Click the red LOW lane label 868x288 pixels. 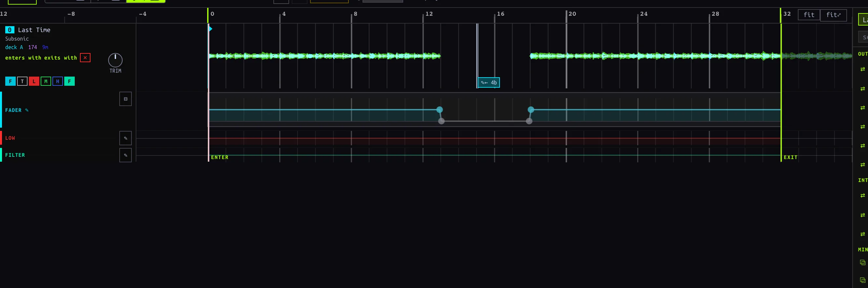pos(10,138)
